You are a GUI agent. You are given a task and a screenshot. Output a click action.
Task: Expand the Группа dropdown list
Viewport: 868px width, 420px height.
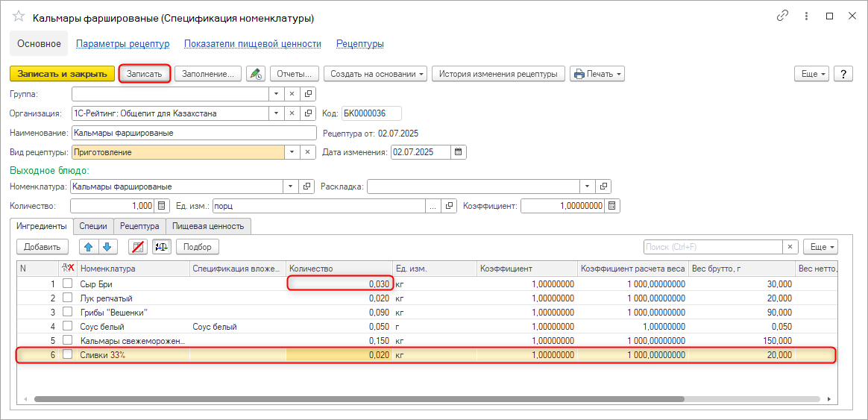276,94
